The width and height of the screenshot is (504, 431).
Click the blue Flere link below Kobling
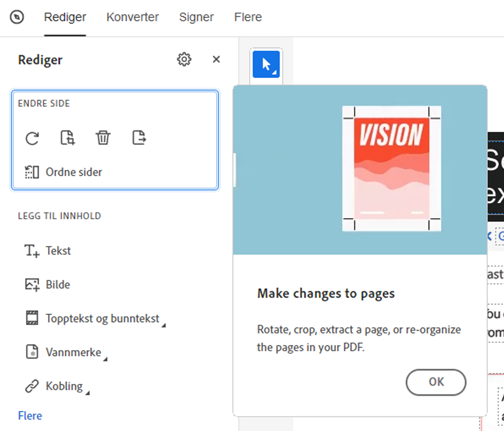[x=30, y=416]
